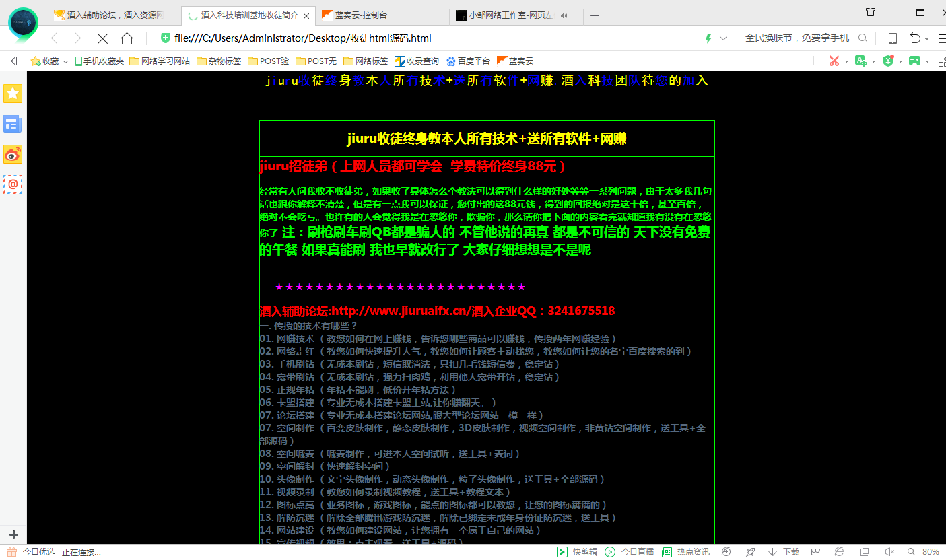Go forward to the next page
The width and height of the screenshot is (946, 560).
coord(77,38)
